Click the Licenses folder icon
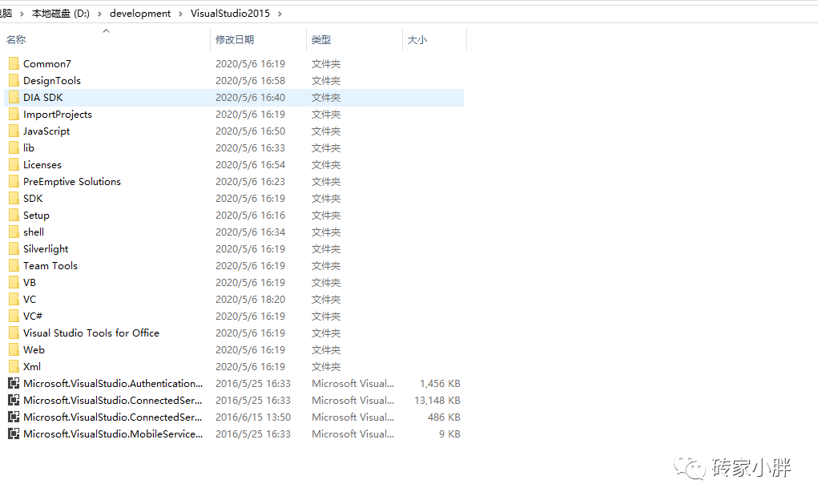The image size is (818, 504). point(14,165)
